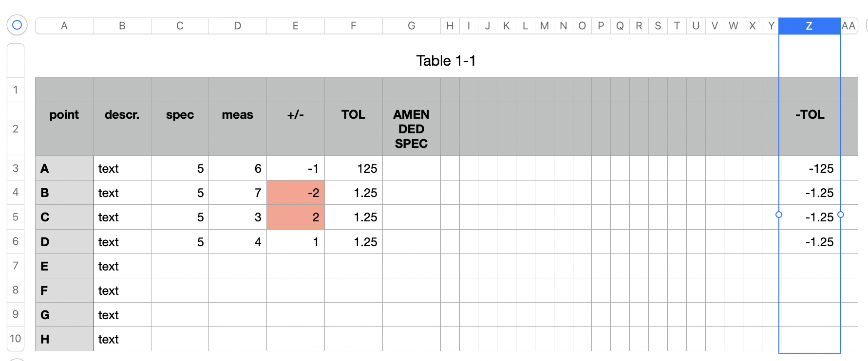This screenshot has height=361, width=868.
Task: Select column G header
Action: click(x=411, y=26)
